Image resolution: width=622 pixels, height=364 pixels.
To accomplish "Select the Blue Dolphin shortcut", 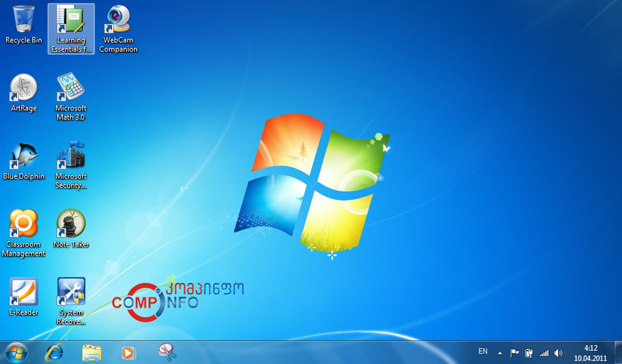I will pyautogui.click(x=23, y=162).
